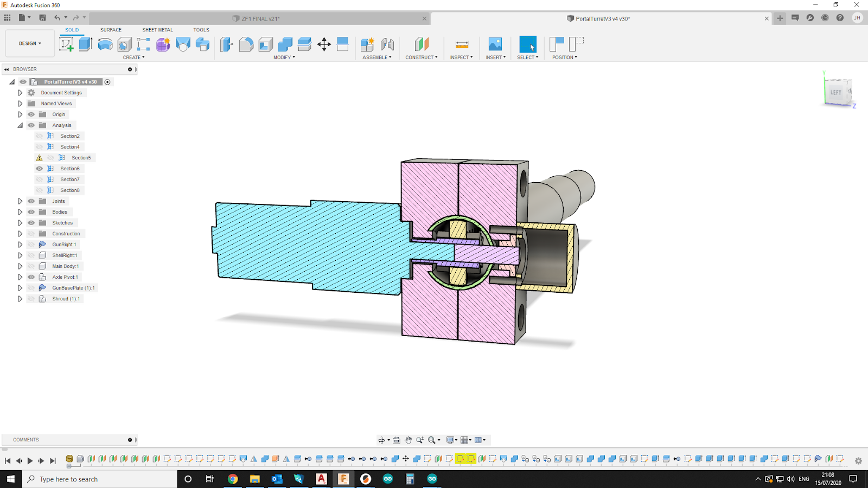Select the Extrude tool
The height and width of the screenshot is (488, 868).
pyautogui.click(x=86, y=44)
